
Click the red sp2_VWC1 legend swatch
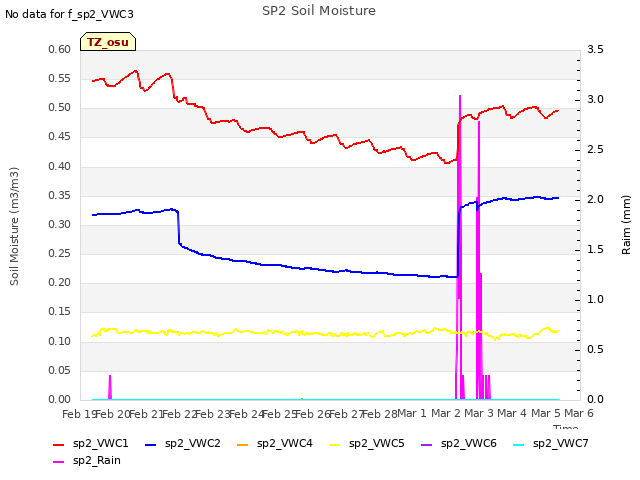pos(59,444)
